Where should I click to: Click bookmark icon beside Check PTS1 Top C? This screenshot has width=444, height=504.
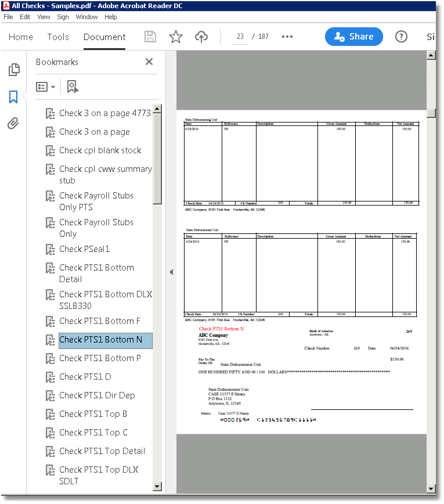tap(50, 433)
